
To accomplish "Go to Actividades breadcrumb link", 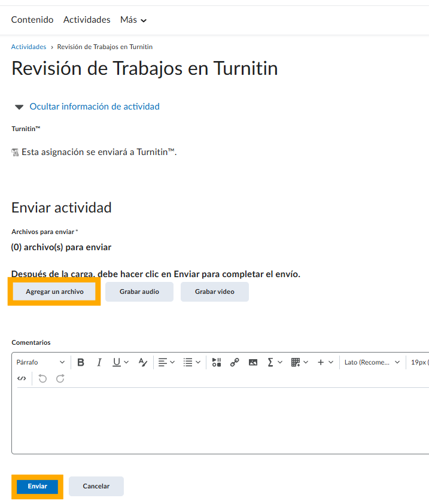I will (x=29, y=47).
